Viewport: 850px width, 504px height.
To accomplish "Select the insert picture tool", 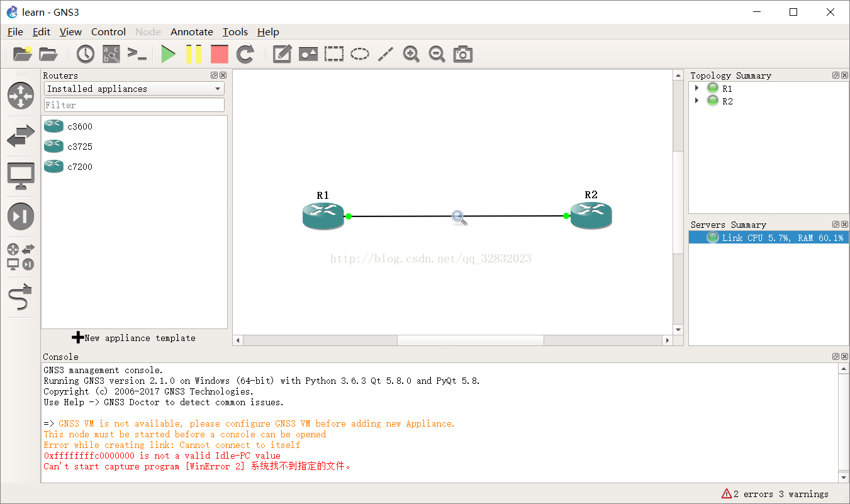I will [x=308, y=54].
